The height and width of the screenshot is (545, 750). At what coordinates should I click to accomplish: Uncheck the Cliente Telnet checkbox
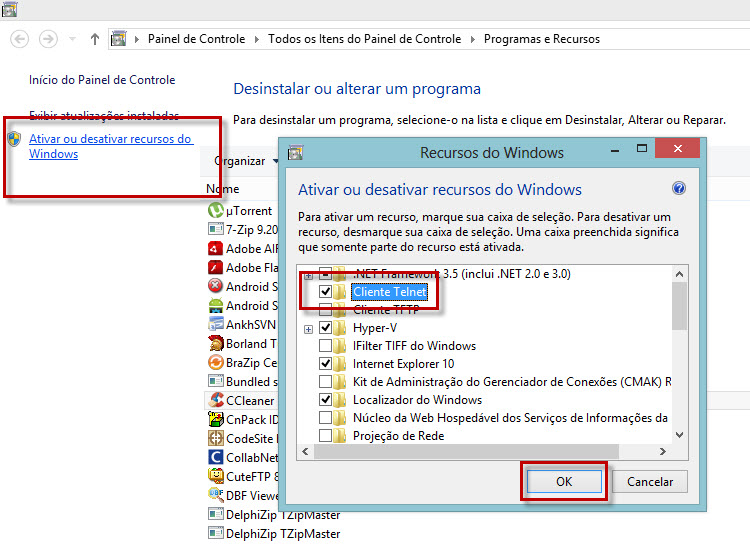click(326, 291)
